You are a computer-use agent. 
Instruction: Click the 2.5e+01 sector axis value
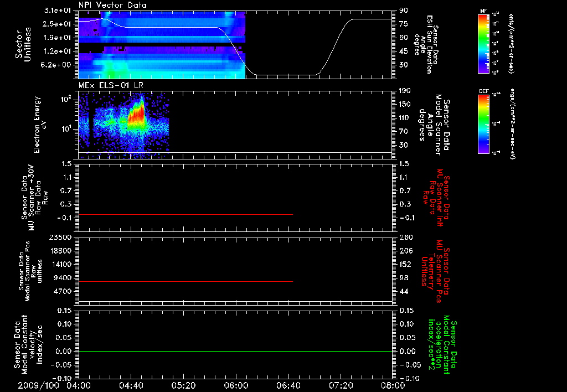[x=58, y=24]
